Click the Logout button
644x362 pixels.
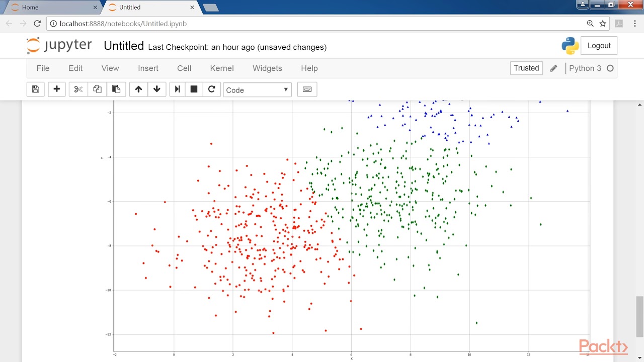[599, 46]
